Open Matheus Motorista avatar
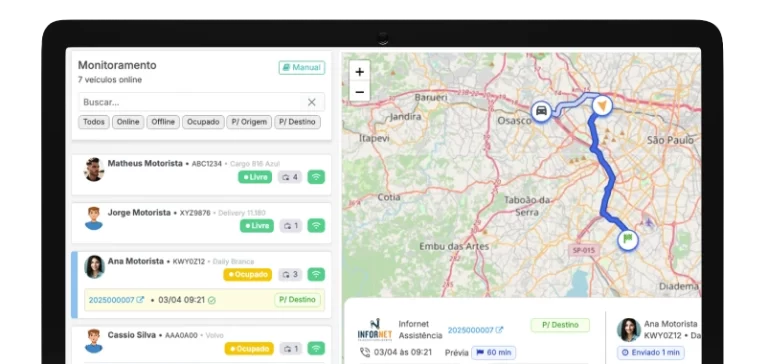The width and height of the screenshot is (768, 364). 94,170
